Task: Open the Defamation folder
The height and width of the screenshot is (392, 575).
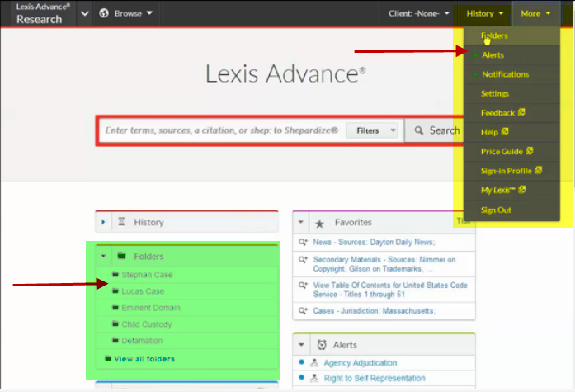Action: [142, 341]
